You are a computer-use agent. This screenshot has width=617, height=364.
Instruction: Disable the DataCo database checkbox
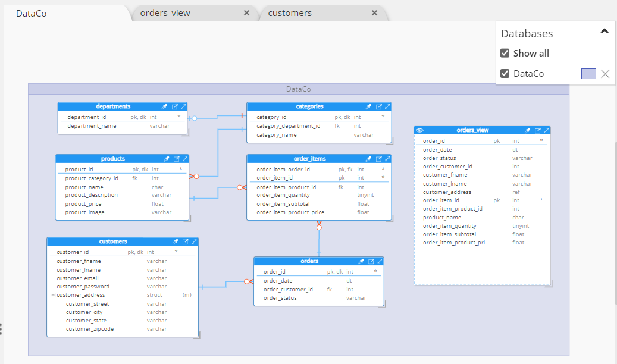pos(506,73)
